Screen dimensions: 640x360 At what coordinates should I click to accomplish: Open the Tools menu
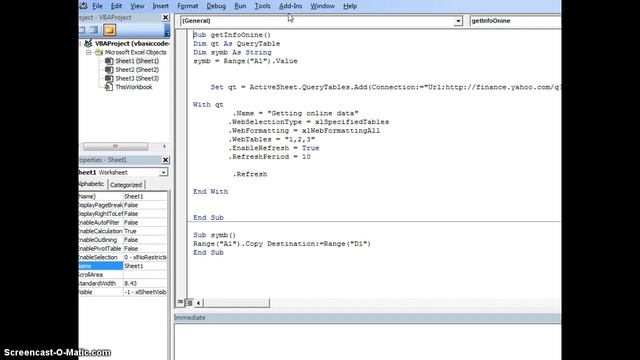262,6
